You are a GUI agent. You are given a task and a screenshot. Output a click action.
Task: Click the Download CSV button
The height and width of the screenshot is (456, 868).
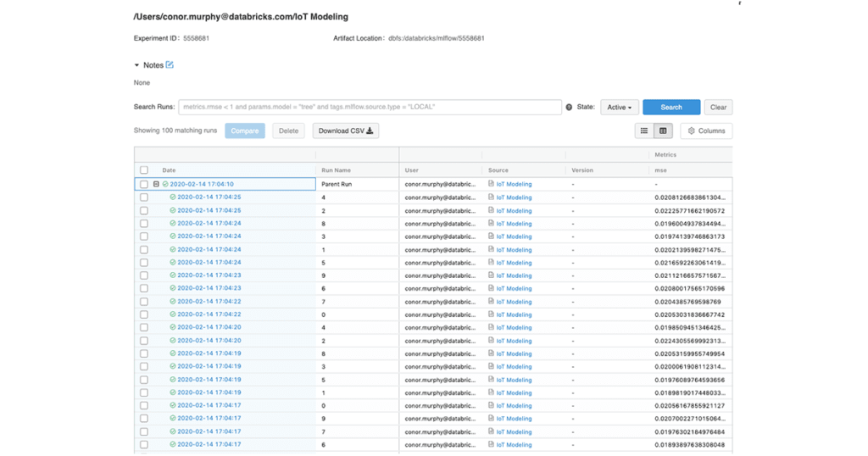pos(345,131)
